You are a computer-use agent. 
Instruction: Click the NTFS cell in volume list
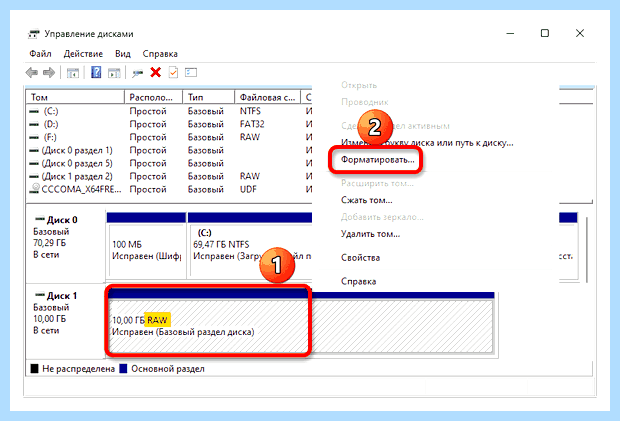tap(250, 111)
